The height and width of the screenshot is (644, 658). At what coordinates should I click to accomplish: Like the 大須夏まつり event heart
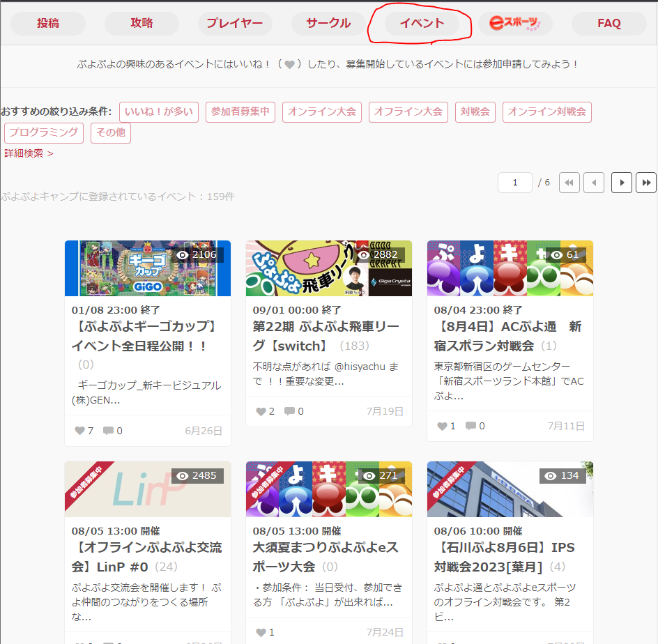click(x=261, y=632)
